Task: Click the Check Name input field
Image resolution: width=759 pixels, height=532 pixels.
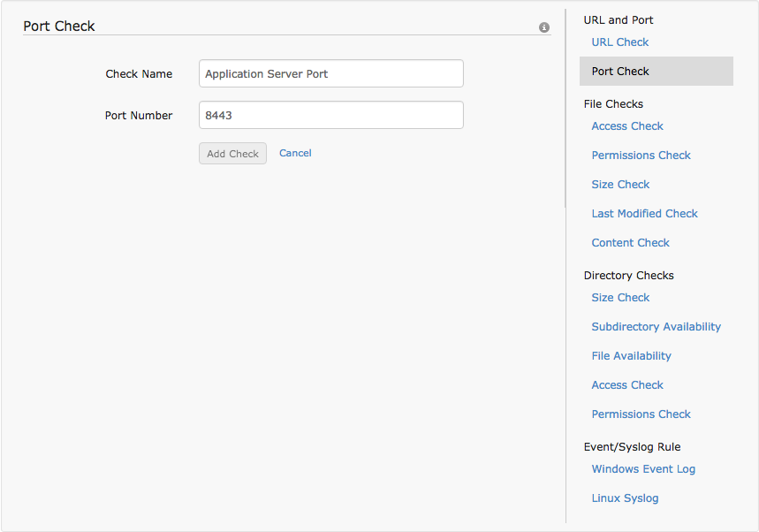Action: [x=330, y=74]
